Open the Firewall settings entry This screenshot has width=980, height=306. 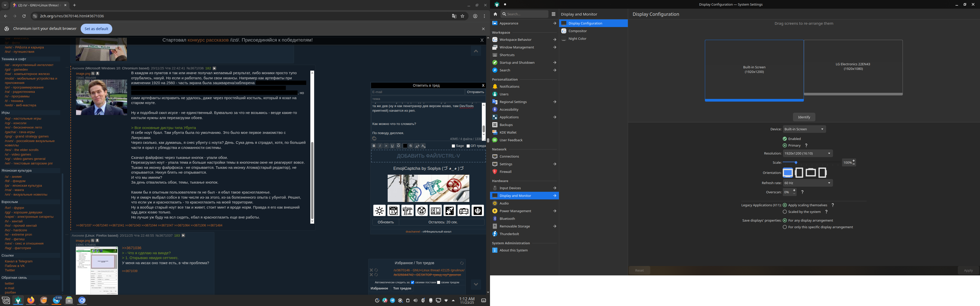(505, 172)
